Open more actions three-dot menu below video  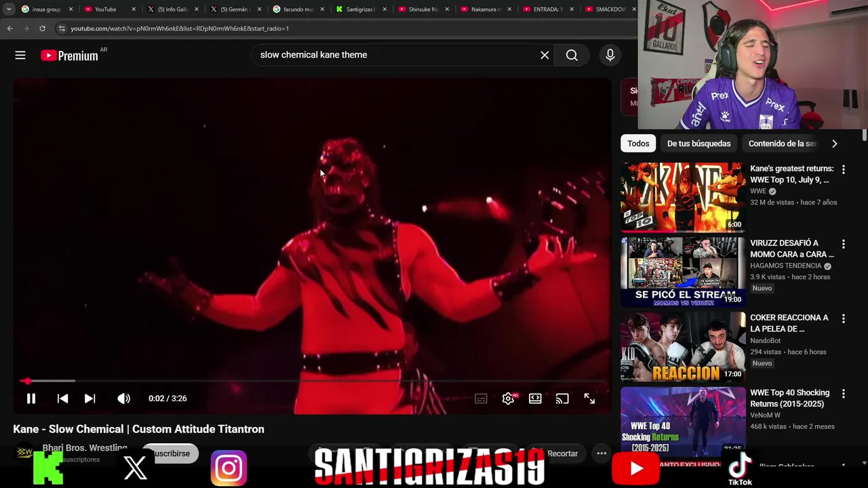tap(601, 453)
